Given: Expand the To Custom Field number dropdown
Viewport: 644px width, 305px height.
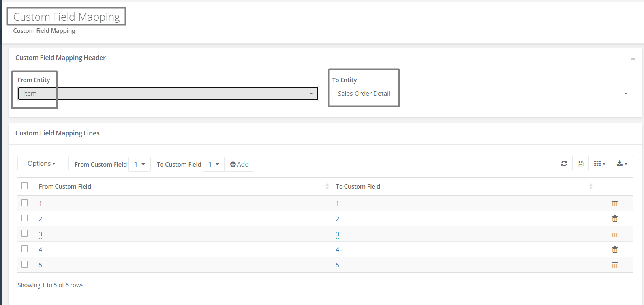Looking at the screenshot, I should click(214, 164).
